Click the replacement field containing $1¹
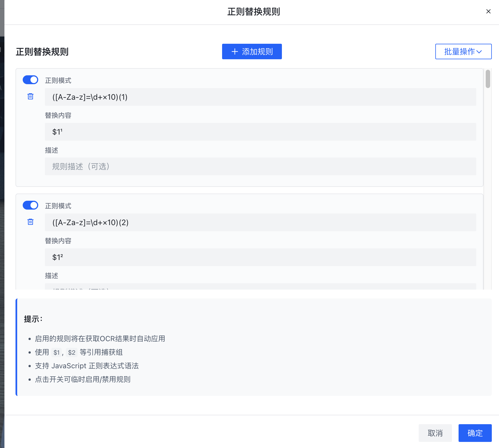The image size is (499, 448). [260, 132]
